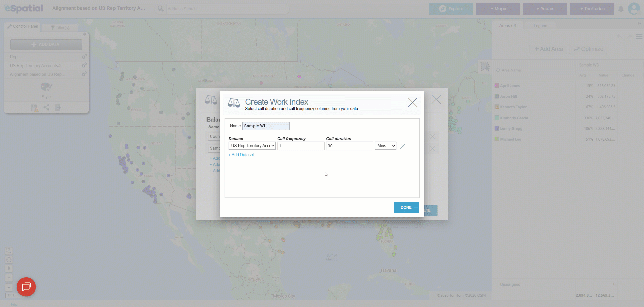Open the Mins duration unit dropdown
The height and width of the screenshot is (307, 644).
[385, 146]
